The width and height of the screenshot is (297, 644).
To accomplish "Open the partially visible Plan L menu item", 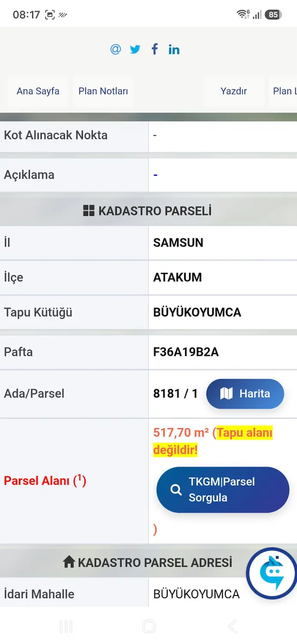I will pyautogui.click(x=283, y=91).
